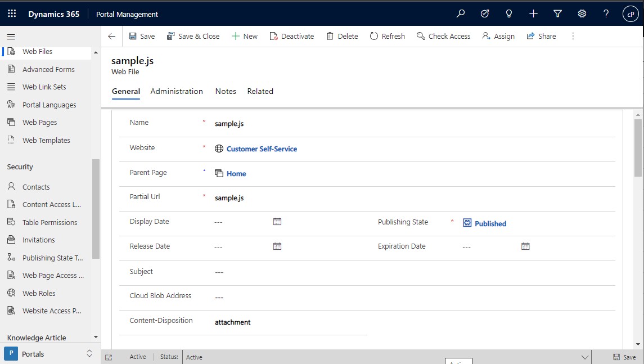
Task: Open the more commands overflow menu
Action: coord(573,36)
